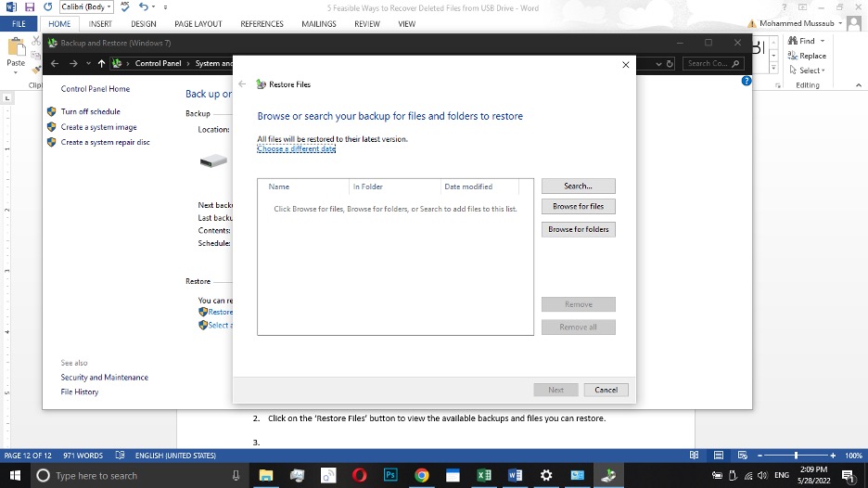The height and width of the screenshot is (488, 868).
Task: Click Create a system image link
Action: coord(98,127)
